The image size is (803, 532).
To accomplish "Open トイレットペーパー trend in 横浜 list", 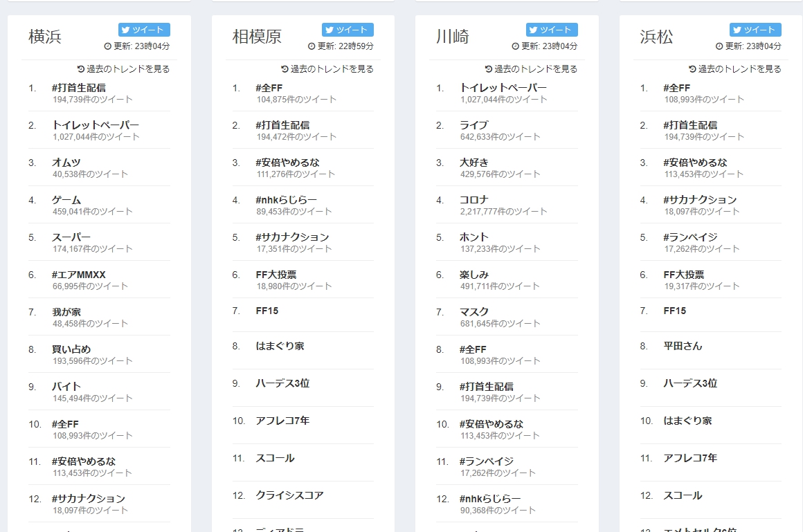I will pos(96,125).
